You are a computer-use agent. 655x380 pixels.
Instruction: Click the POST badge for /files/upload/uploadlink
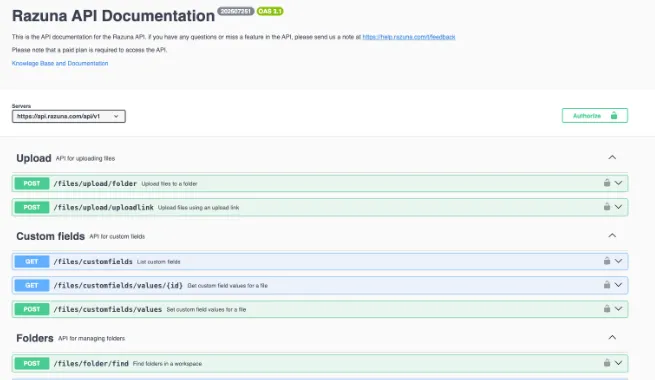(32, 207)
